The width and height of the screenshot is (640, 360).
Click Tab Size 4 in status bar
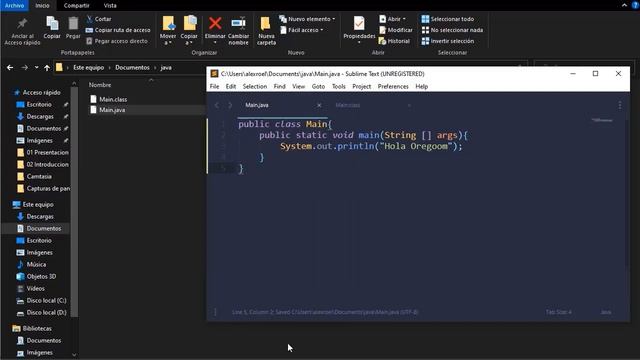pos(558,312)
